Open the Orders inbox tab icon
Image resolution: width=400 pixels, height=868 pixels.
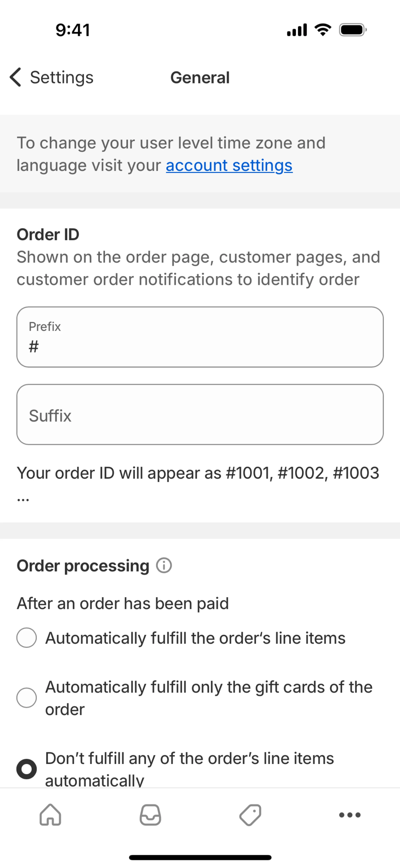coord(150,815)
